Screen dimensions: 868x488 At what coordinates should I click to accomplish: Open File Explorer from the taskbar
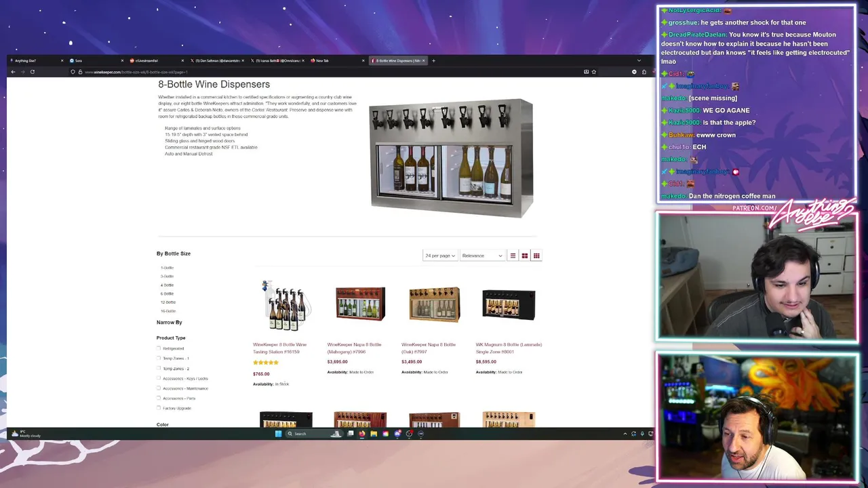tap(373, 434)
